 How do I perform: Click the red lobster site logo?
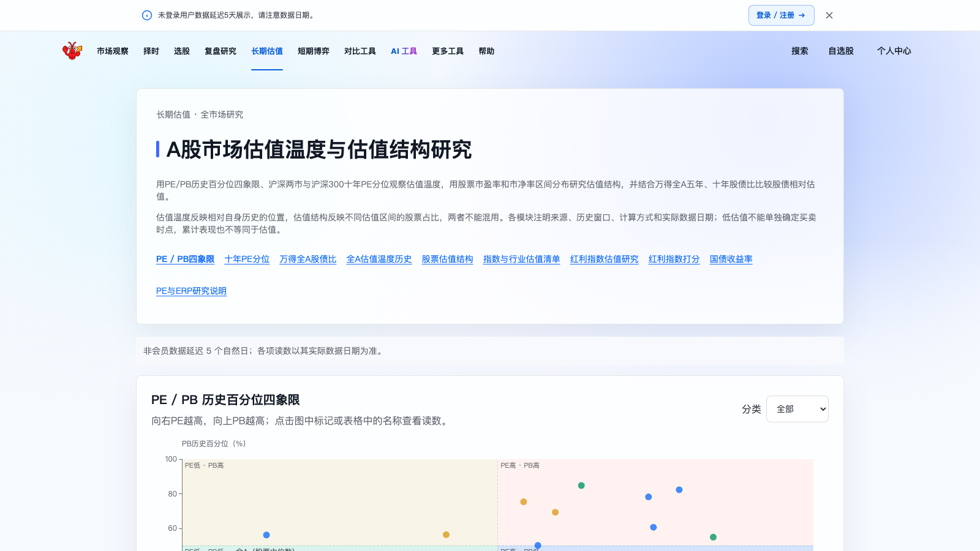72,51
